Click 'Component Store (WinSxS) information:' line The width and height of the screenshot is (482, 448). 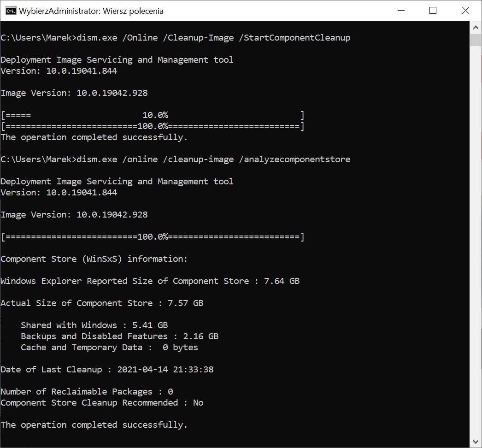click(x=94, y=259)
